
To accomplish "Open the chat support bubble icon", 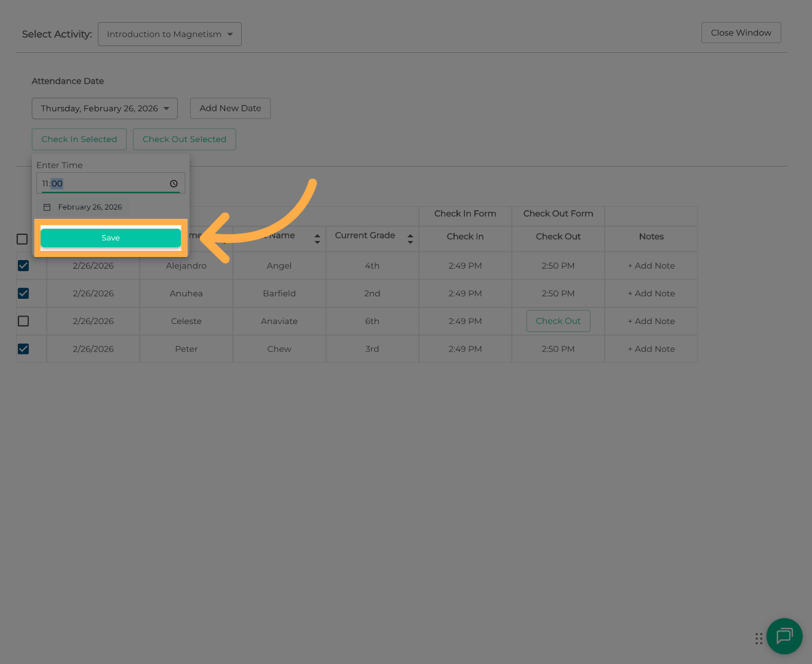I will 784,636.
